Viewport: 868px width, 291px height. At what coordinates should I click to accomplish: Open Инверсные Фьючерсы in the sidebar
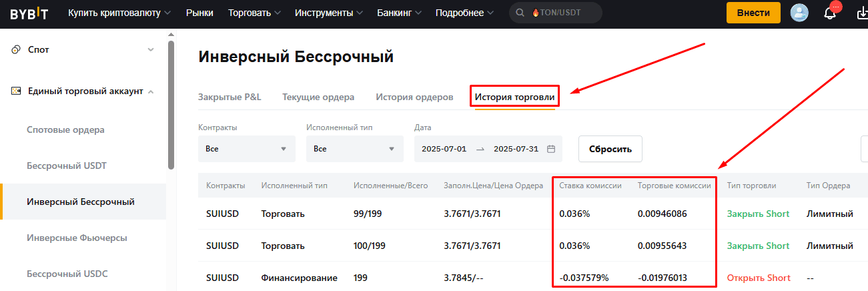pyautogui.click(x=77, y=238)
